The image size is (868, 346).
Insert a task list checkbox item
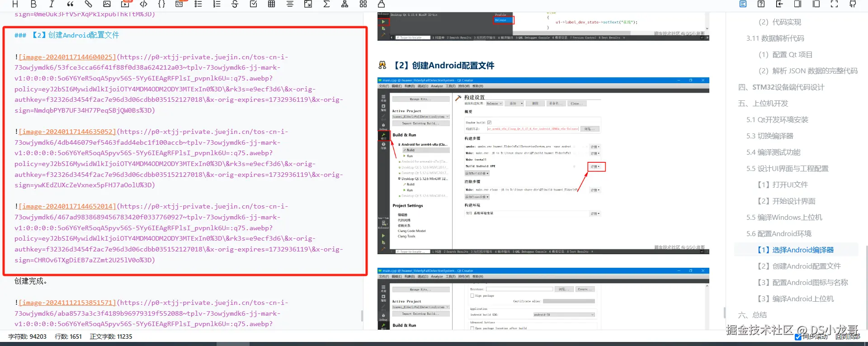tap(253, 4)
